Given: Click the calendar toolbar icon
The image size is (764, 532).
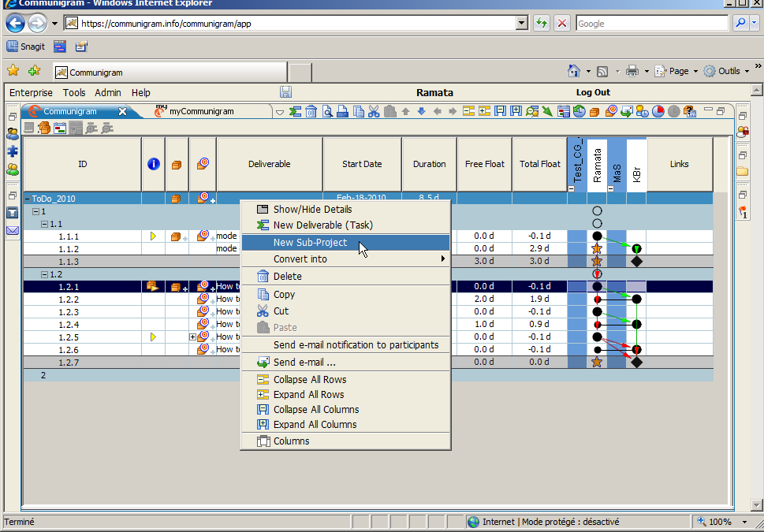Looking at the screenshot, I should click(564, 112).
